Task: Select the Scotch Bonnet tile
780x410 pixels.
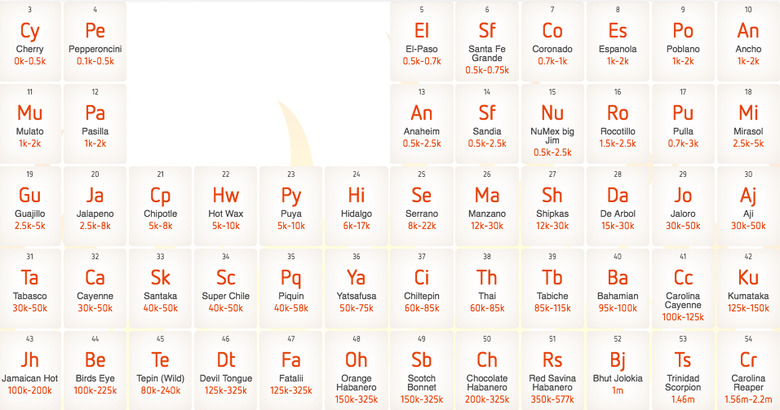Action: [422, 369]
